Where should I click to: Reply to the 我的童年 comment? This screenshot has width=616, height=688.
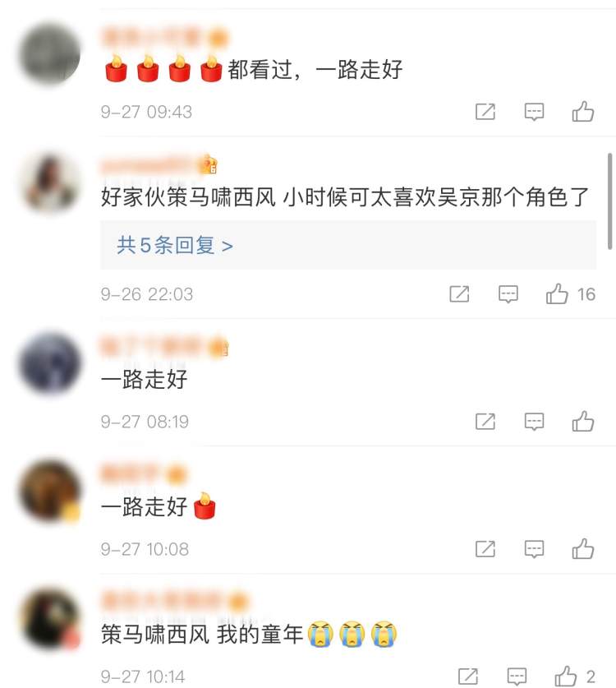coord(517,676)
